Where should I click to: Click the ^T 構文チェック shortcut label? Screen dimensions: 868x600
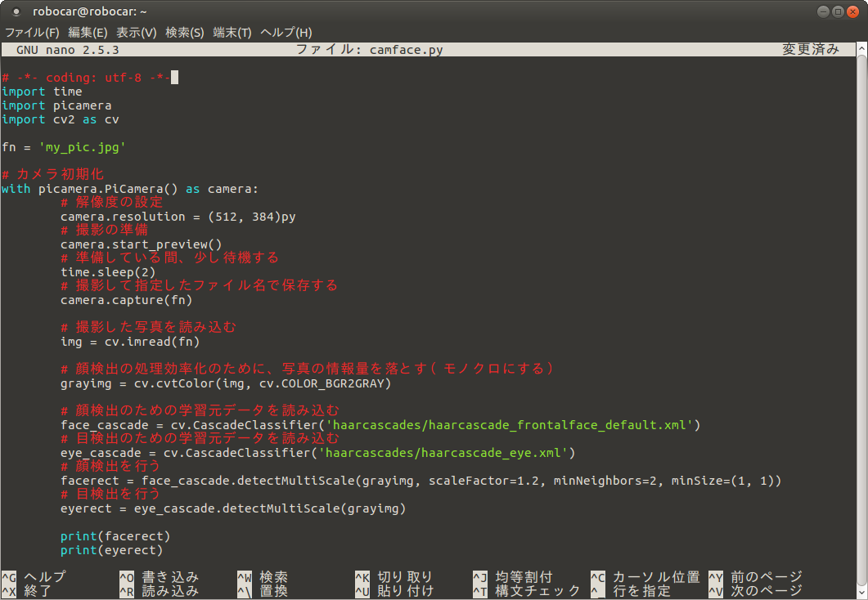[x=527, y=591]
